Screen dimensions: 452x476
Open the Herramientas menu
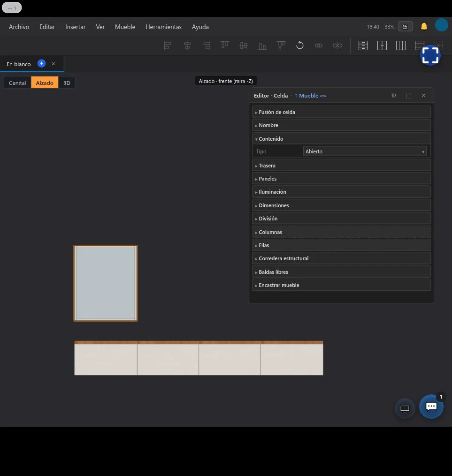click(163, 27)
